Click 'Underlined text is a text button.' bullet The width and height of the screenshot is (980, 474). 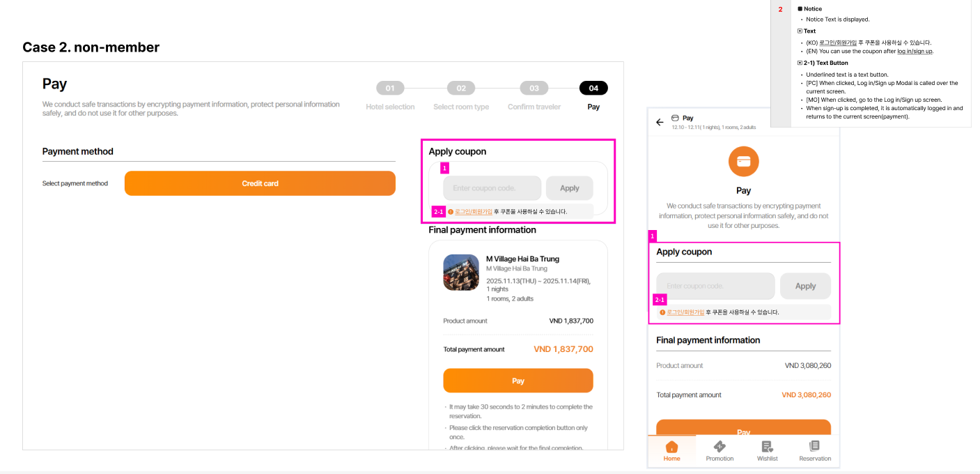(847, 74)
